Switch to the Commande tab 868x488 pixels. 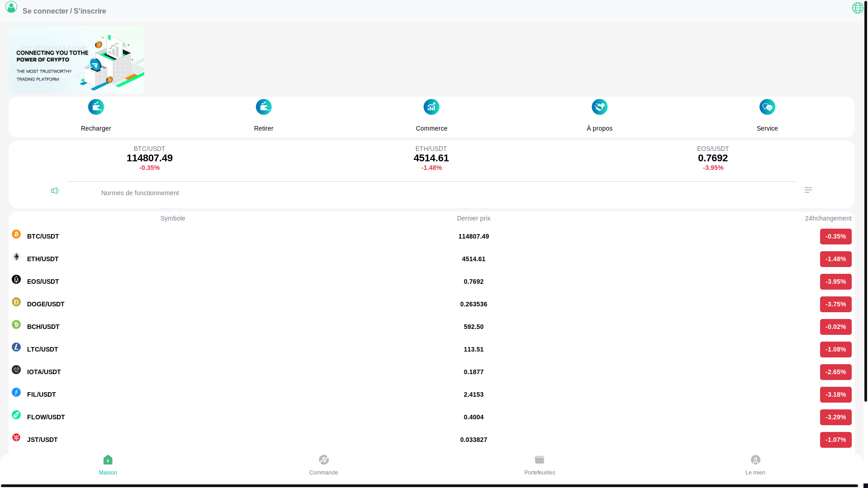click(x=324, y=465)
